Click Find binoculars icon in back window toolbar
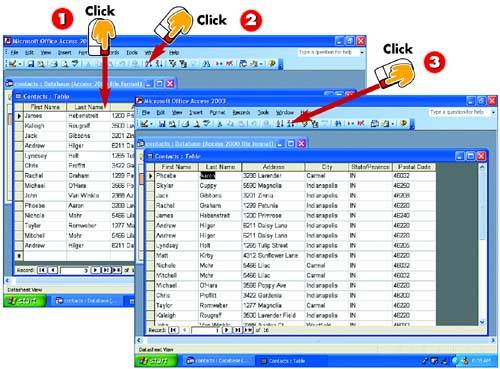Screen dimensions: 500x369 click(x=206, y=63)
